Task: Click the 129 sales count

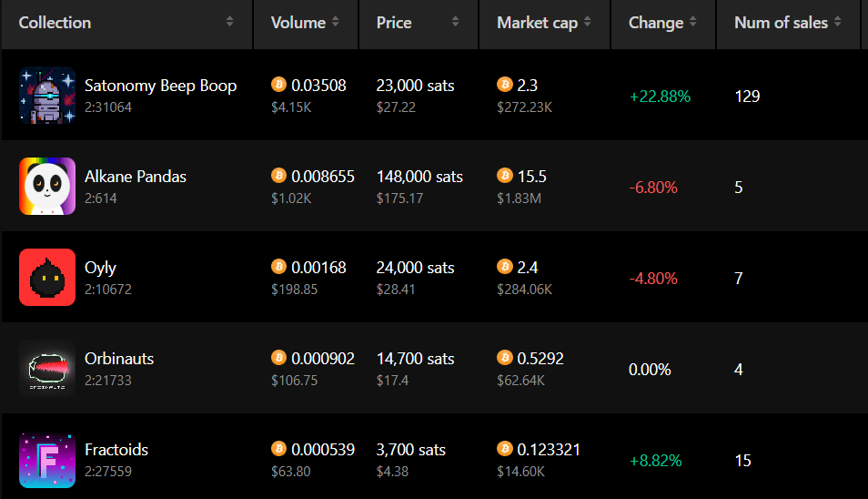Action: 747,97
